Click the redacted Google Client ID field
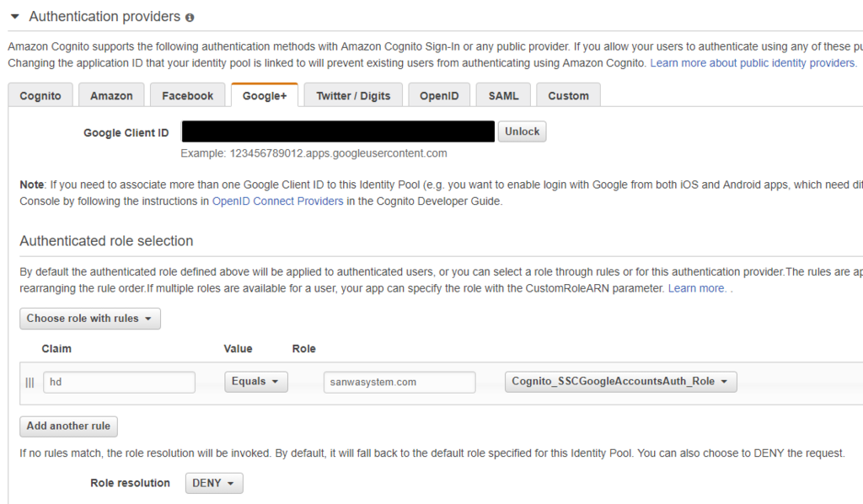The image size is (863, 504). pos(338,131)
